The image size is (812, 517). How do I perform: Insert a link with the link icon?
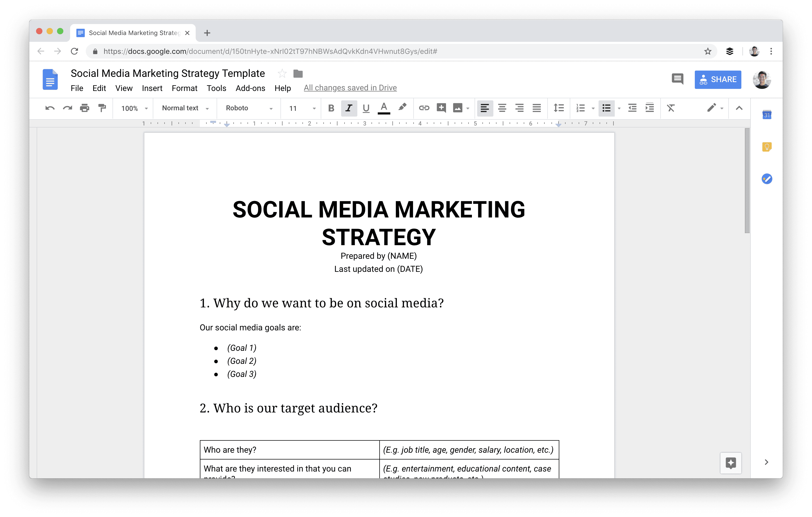(x=424, y=108)
